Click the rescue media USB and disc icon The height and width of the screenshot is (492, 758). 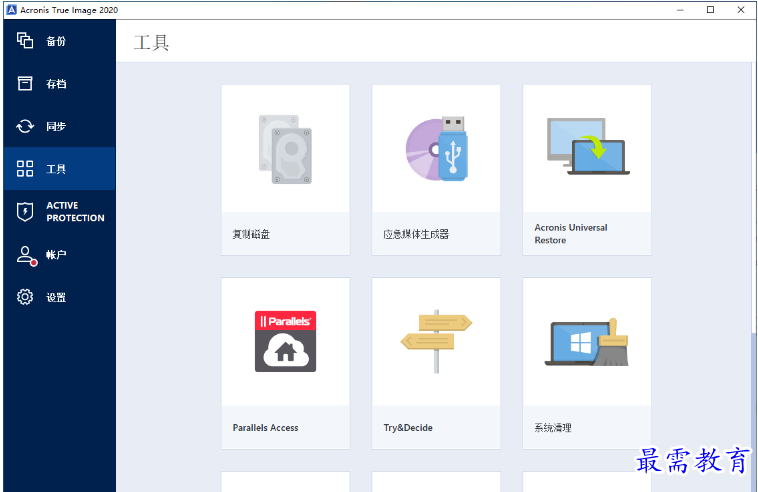437,148
